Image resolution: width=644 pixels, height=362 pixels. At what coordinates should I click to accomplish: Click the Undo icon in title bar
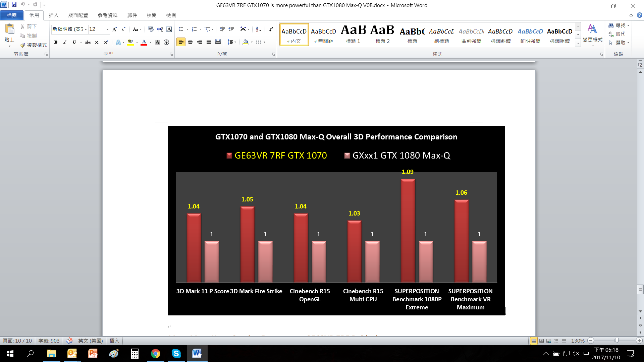coord(22,5)
